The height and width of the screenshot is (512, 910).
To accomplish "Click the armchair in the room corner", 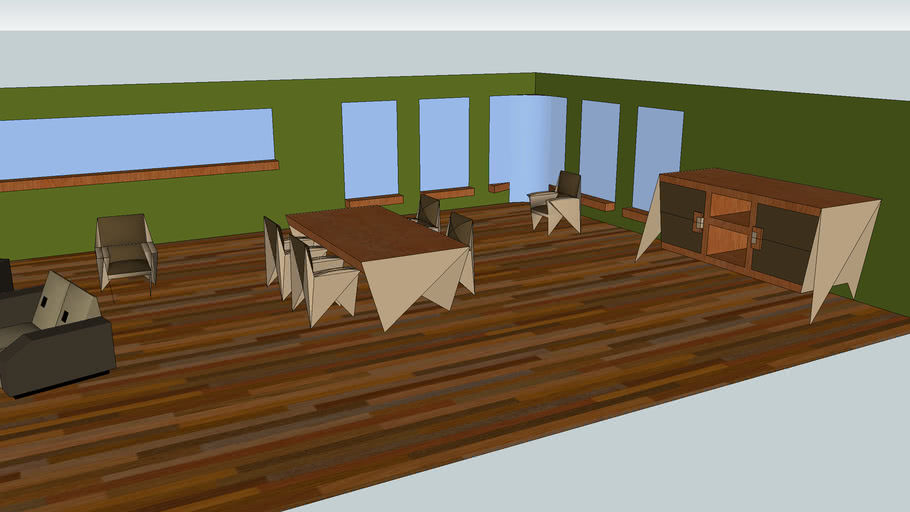I will (x=558, y=203).
